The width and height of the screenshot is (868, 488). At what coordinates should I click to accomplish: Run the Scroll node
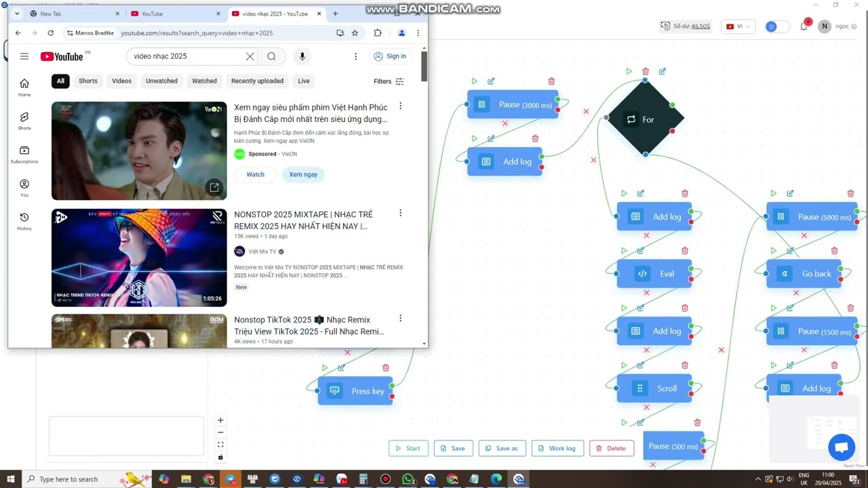click(624, 365)
